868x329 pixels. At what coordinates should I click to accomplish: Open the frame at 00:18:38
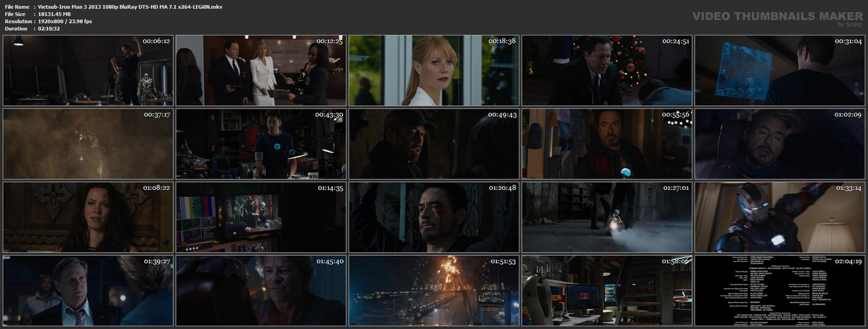tap(434, 71)
